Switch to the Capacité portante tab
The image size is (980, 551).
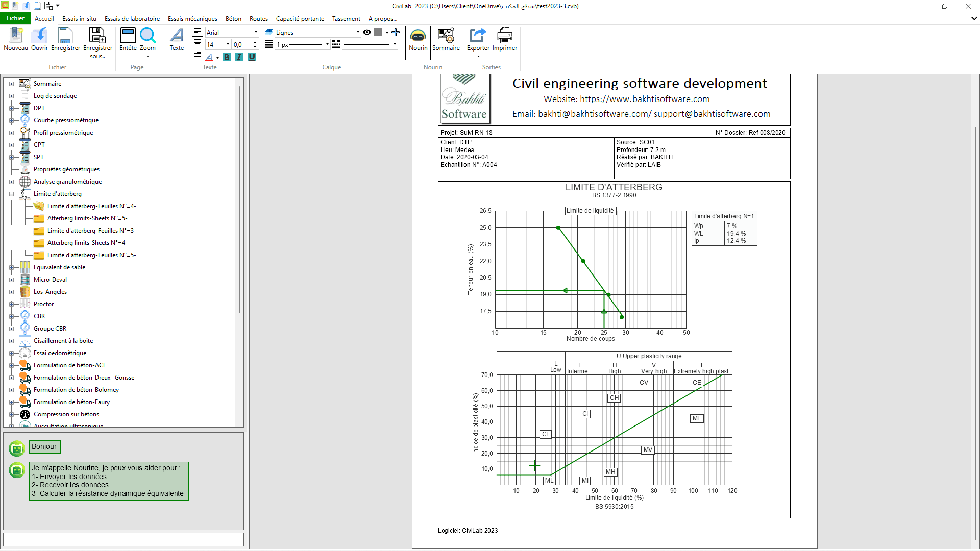pos(300,19)
